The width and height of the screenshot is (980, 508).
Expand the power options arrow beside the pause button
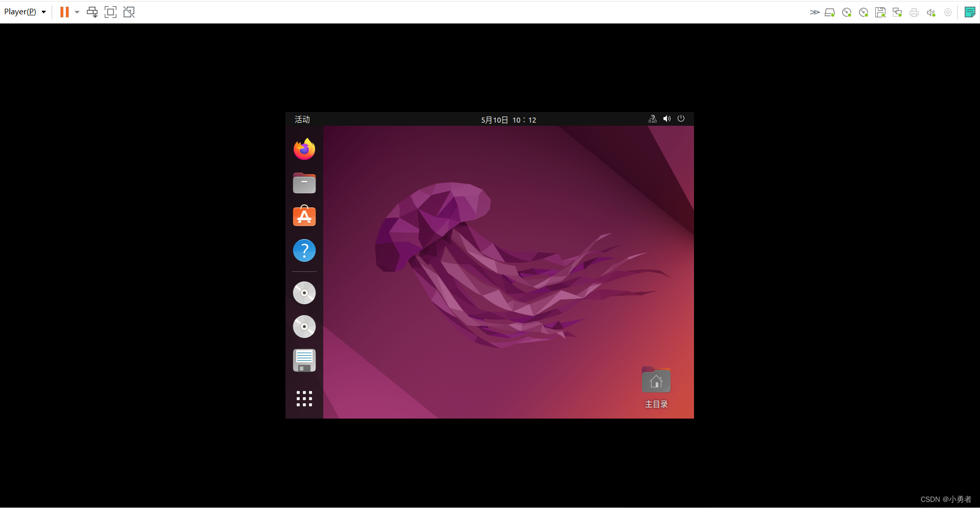(x=77, y=12)
